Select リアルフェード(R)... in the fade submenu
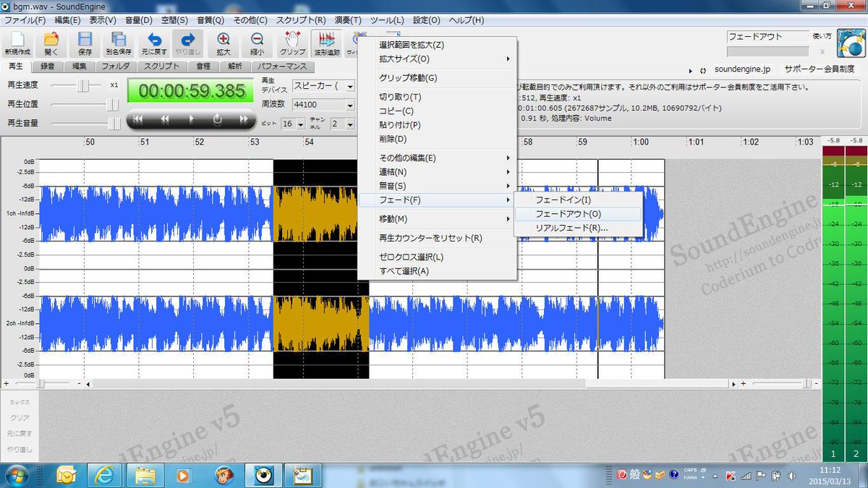 pos(578,228)
